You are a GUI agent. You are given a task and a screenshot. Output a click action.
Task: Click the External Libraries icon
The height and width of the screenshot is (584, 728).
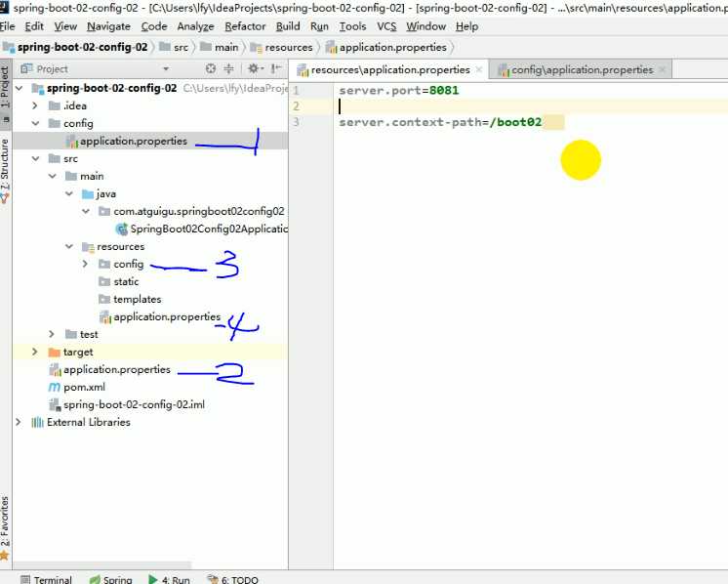coord(37,422)
